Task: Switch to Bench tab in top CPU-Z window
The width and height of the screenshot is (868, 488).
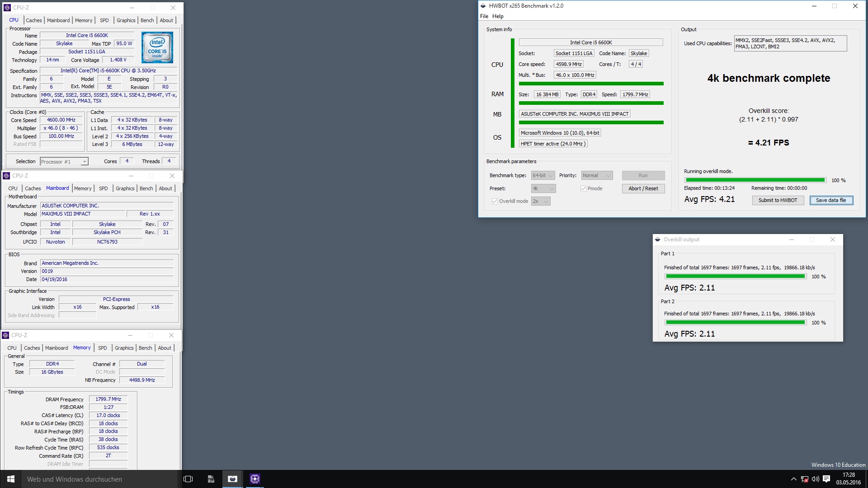Action: pyautogui.click(x=147, y=20)
